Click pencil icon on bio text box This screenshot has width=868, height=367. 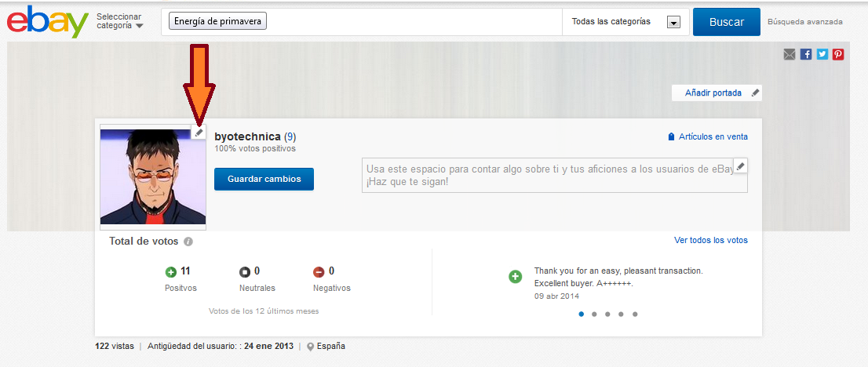740,165
